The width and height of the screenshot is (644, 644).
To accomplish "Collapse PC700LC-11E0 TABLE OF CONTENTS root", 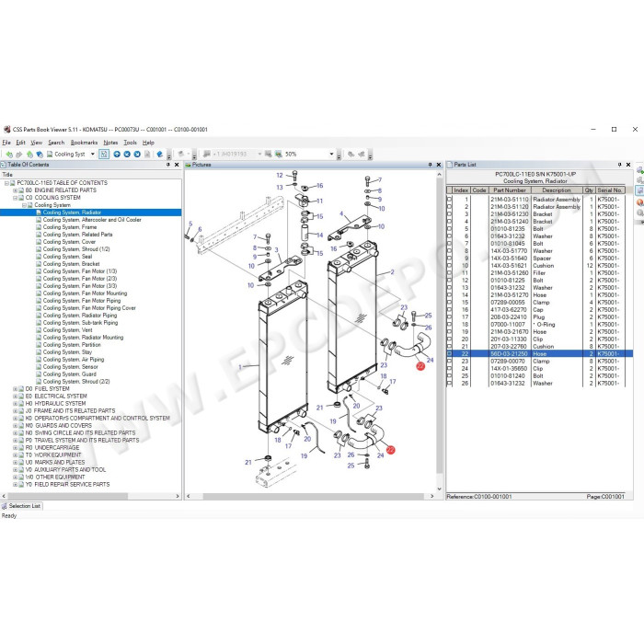I will tap(6, 183).
